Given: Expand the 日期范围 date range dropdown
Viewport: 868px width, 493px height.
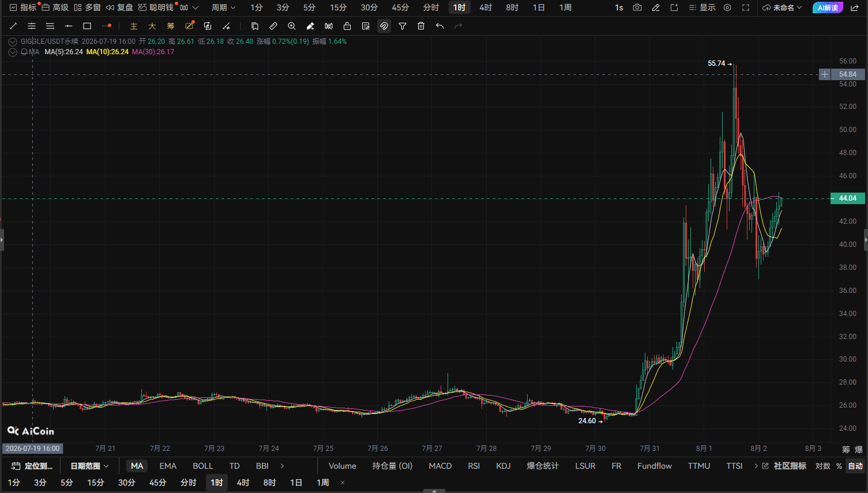Looking at the screenshot, I should coord(89,466).
